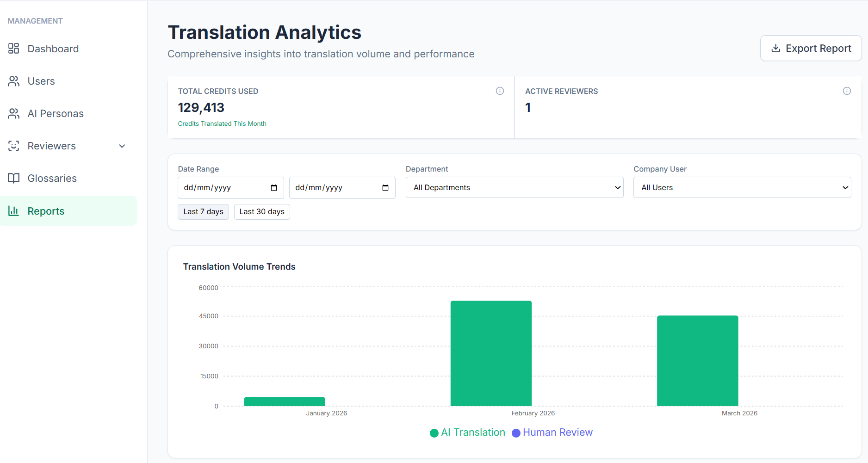This screenshot has width=868, height=463.
Task: Expand the Reviewers section chevron
Action: tap(122, 146)
